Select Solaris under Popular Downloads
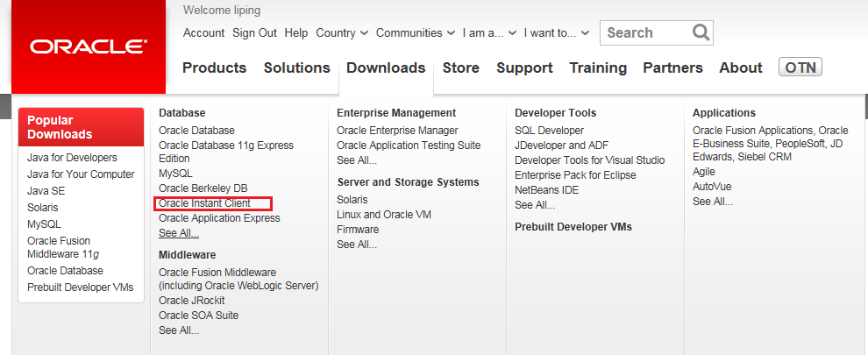868x355 pixels. pos(43,208)
